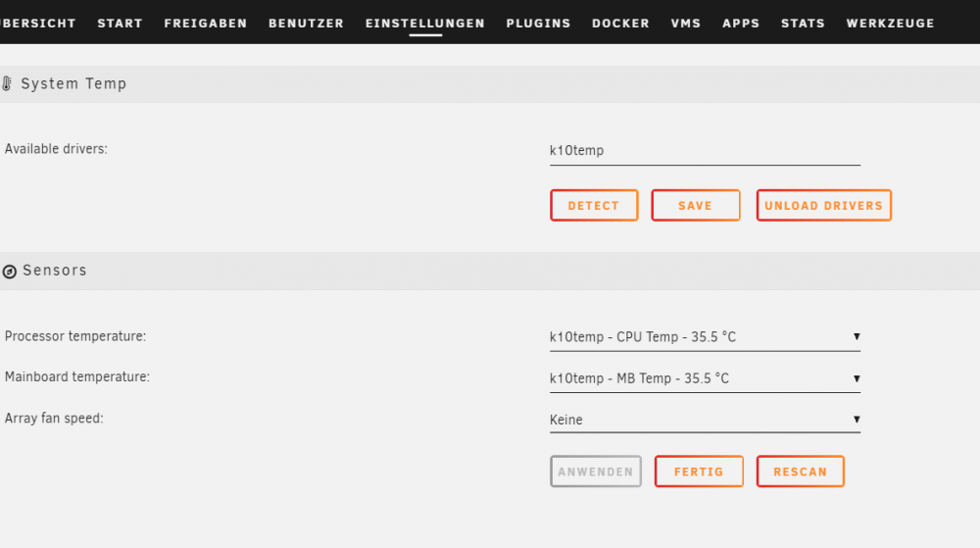The width and height of the screenshot is (980, 548).
Task: Focus the Available drivers input field
Action: (705, 151)
